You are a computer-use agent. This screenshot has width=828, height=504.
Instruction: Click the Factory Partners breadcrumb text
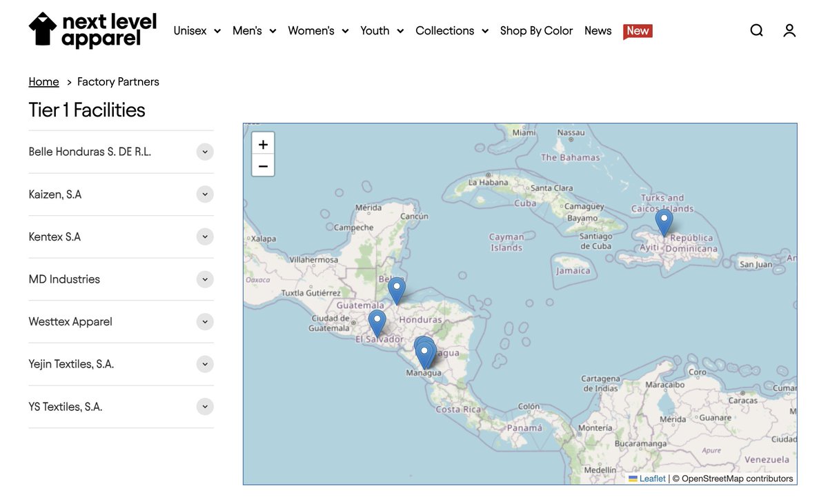tap(118, 81)
